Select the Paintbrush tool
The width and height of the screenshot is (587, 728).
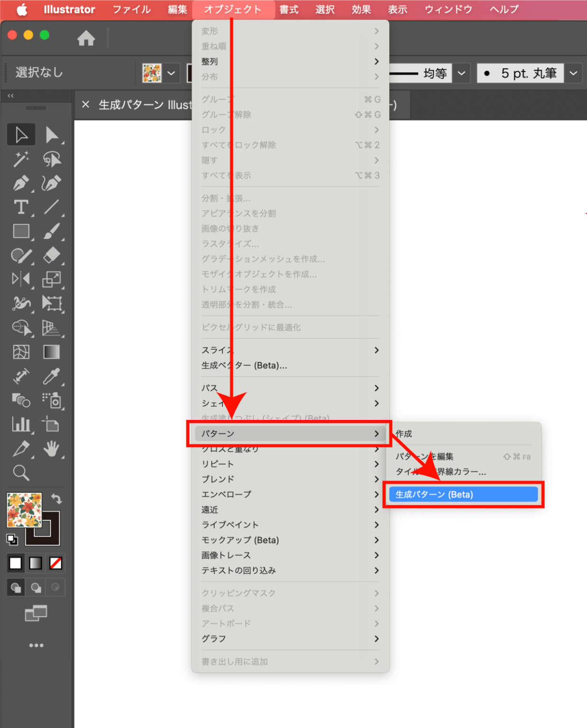(x=52, y=231)
